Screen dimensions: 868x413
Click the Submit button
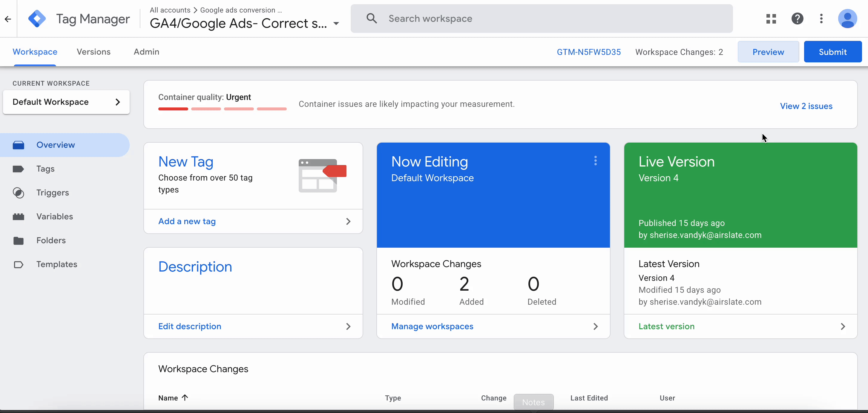pos(833,52)
